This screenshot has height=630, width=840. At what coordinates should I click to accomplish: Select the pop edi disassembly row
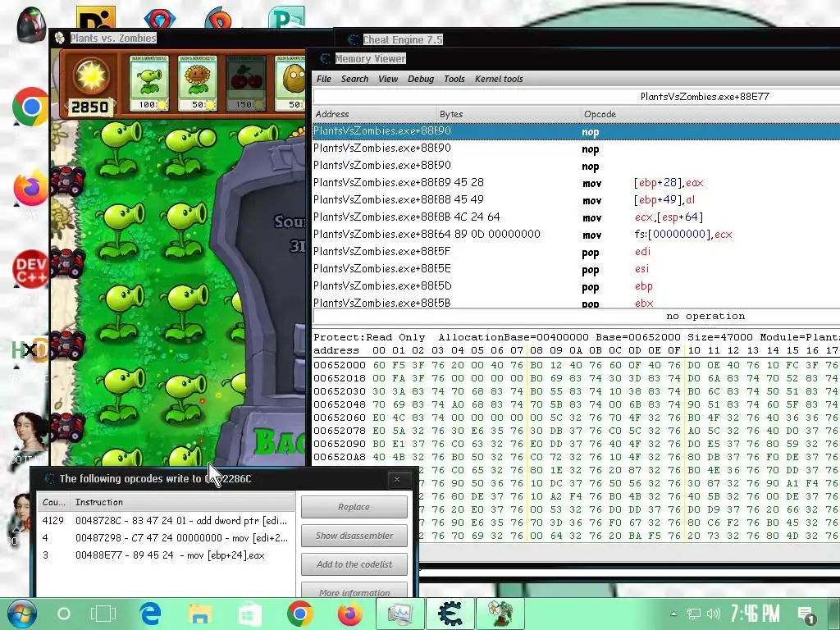[576, 251]
